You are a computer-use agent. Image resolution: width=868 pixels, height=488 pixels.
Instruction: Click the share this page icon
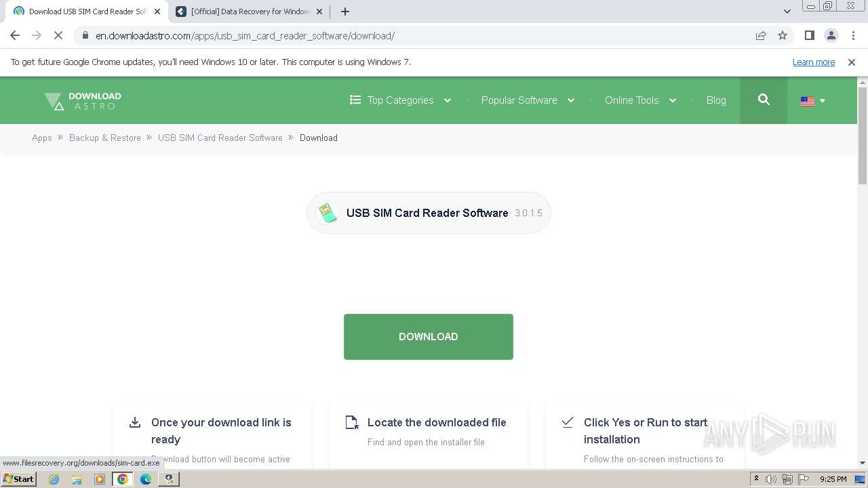point(761,36)
